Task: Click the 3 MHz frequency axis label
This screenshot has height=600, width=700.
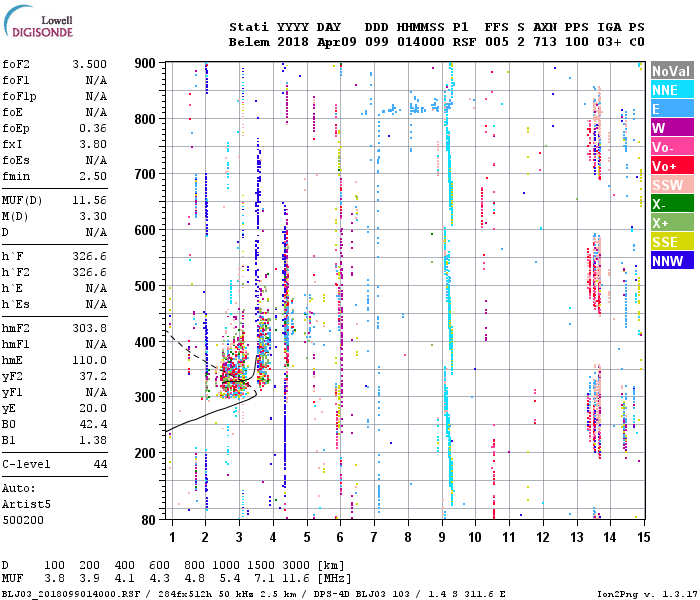Action: 239,537
